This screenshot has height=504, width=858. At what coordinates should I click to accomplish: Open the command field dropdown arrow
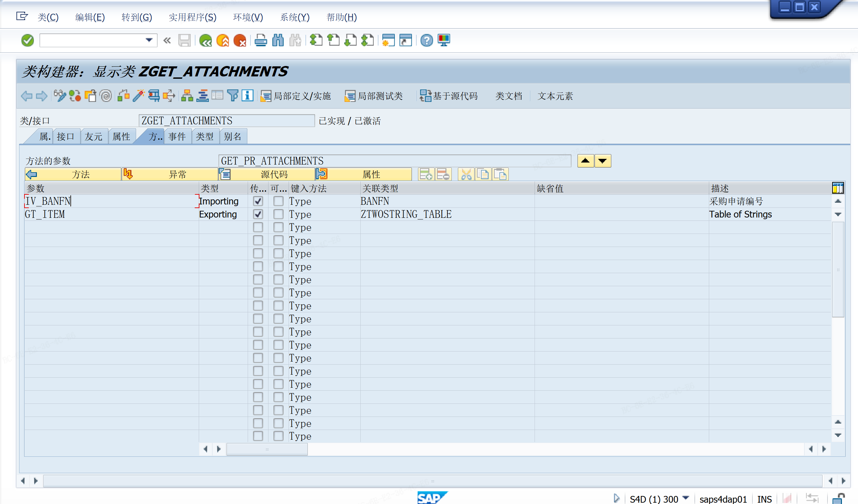point(149,41)
